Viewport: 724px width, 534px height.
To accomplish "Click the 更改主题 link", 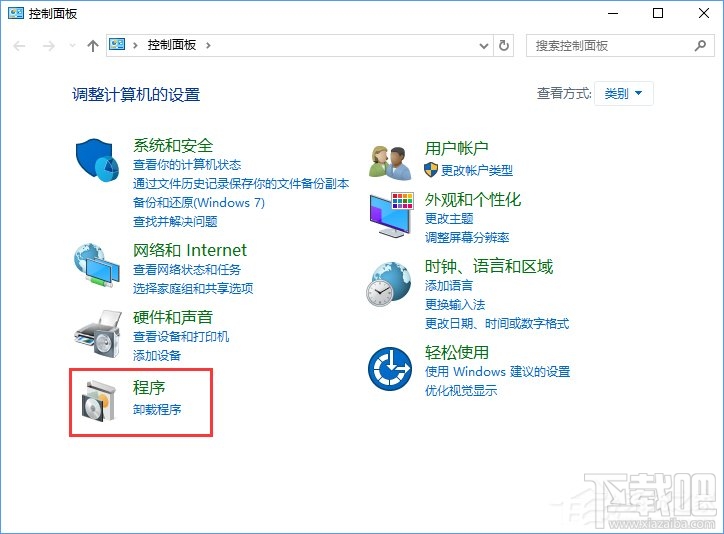I will pos(449,218).
